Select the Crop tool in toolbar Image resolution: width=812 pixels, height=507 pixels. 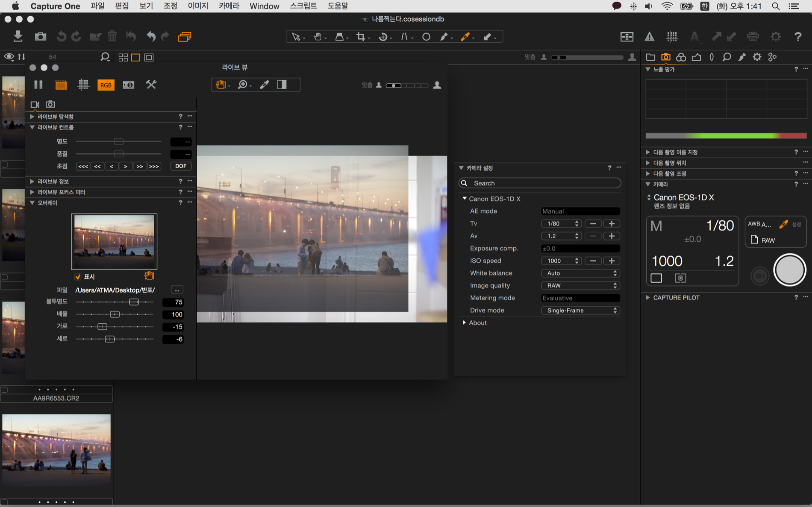(x=361, y=37)
